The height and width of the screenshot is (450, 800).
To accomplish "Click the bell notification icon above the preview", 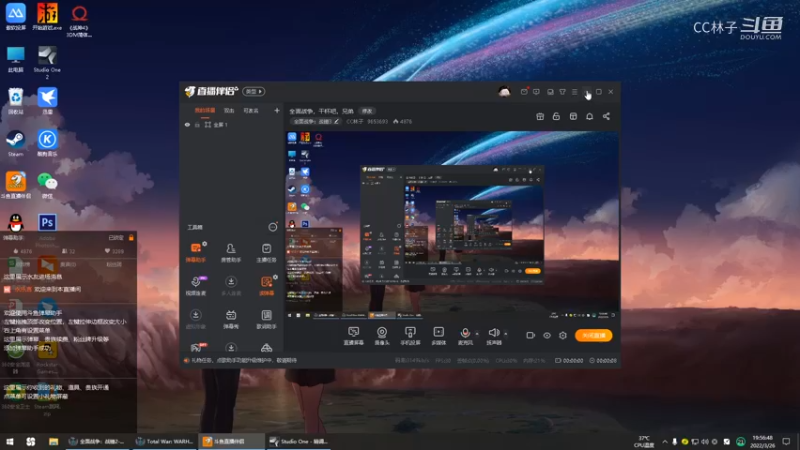I will (x=589, y=116).
